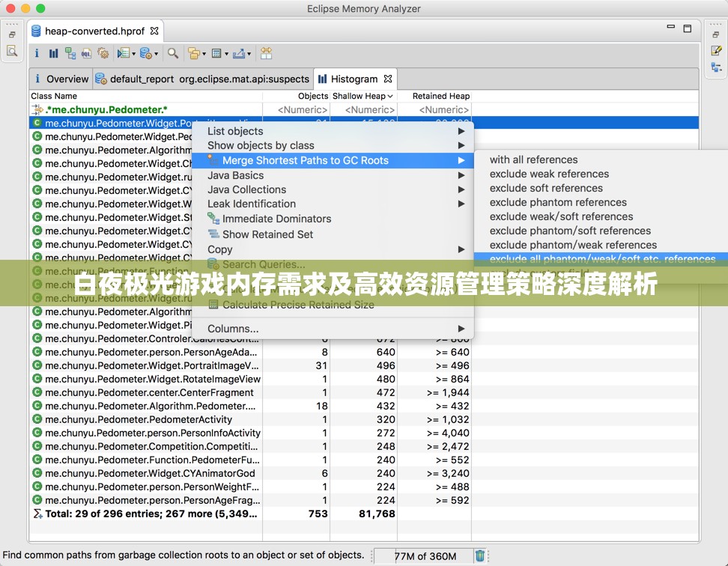The width and height of the screenshot is (728, 566).
Task: Open the Navigation History icon in right trim
Action: (x=716, y=67)
